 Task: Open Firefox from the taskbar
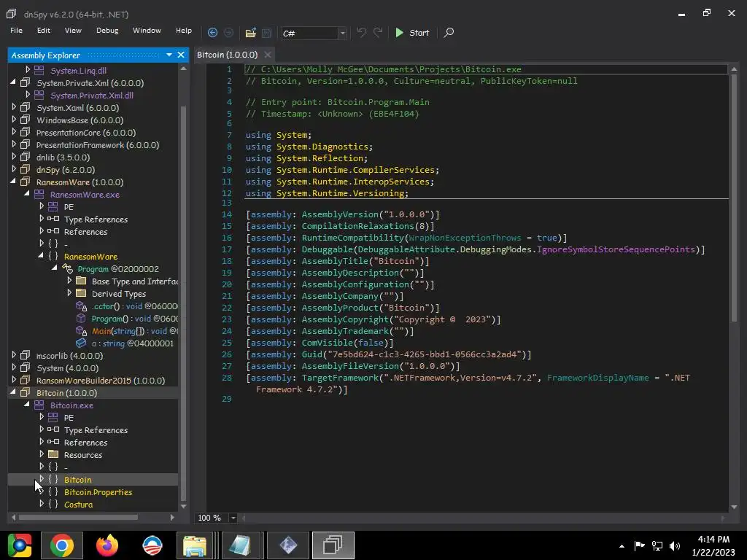[107, 545]
